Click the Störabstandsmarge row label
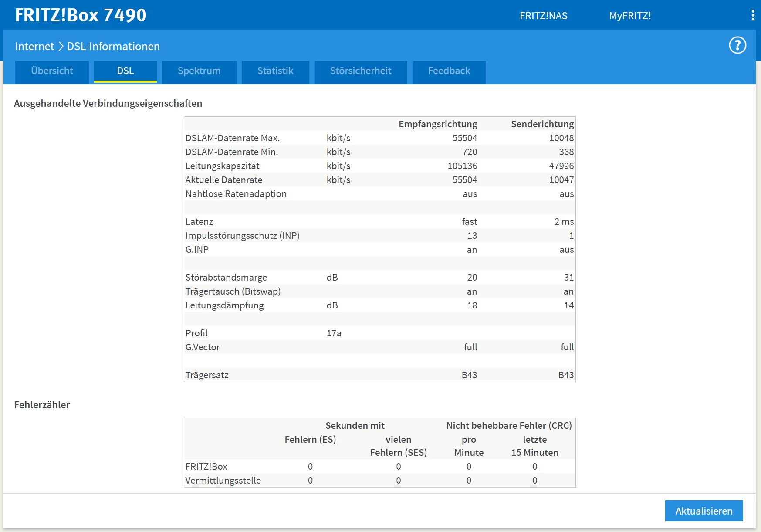The height and width of the screenshot is (532, 761). tap(226, 278)
